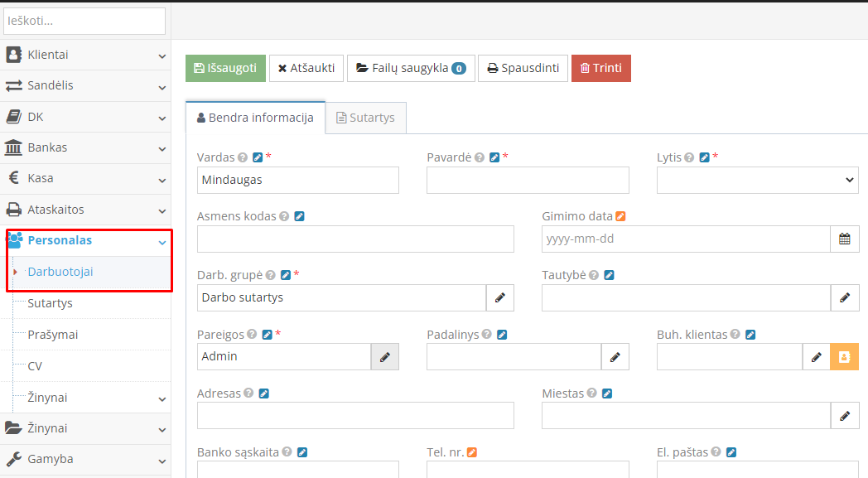Click the pencil button next to Miestas field
The image size is (868, 478).
point(844,416)
